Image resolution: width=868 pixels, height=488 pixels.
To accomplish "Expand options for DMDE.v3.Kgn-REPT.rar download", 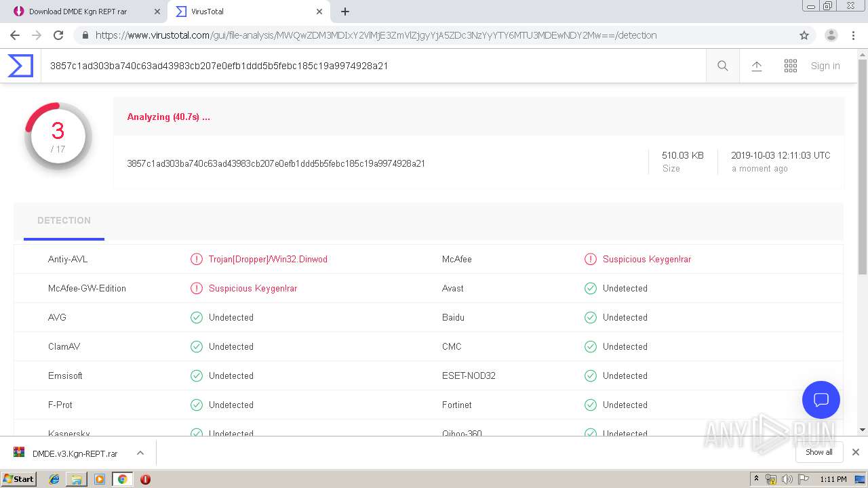I will [x=140, y=453].
